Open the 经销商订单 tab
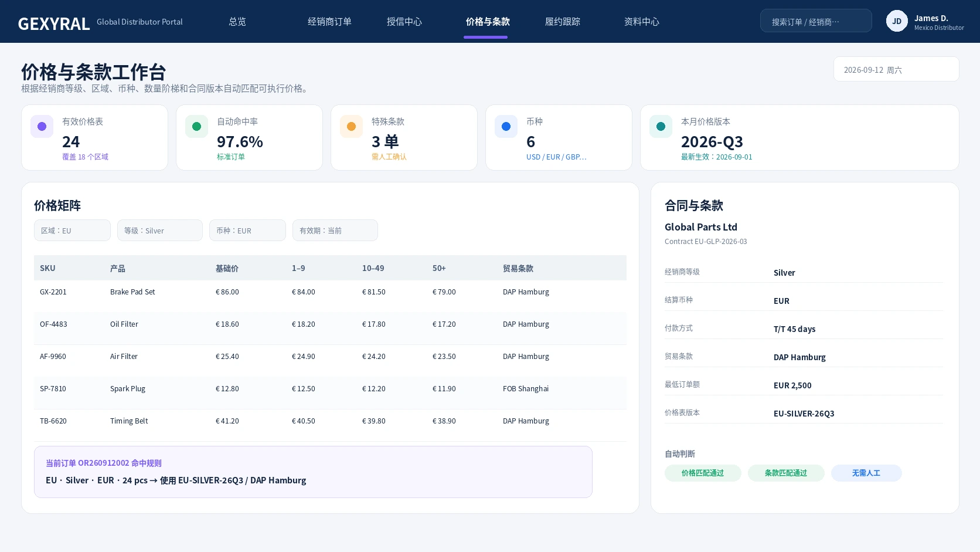The width and height of the screenshot is (980, 552). [x=329, y=22]
